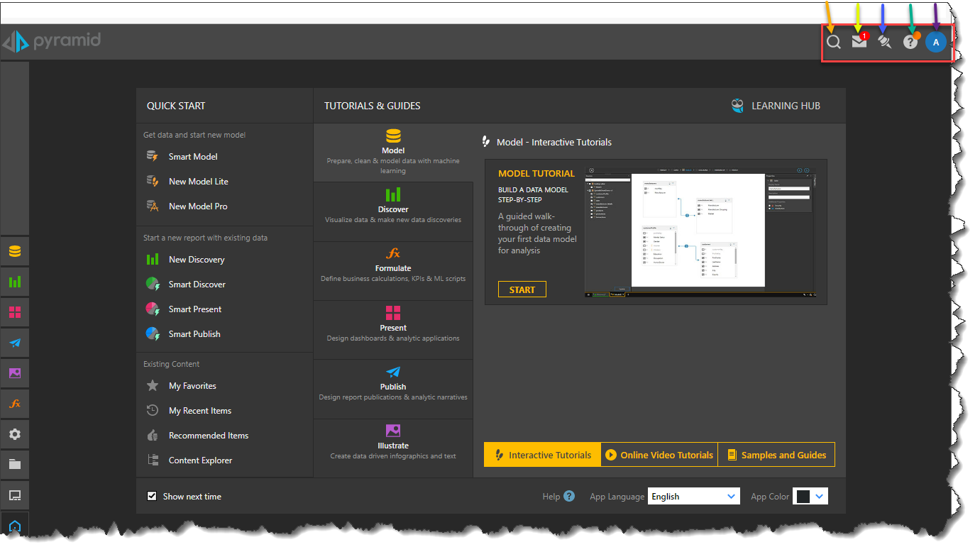Open content folder icon in left sidebar
This screenshot has height=552, width=980.
15,465
